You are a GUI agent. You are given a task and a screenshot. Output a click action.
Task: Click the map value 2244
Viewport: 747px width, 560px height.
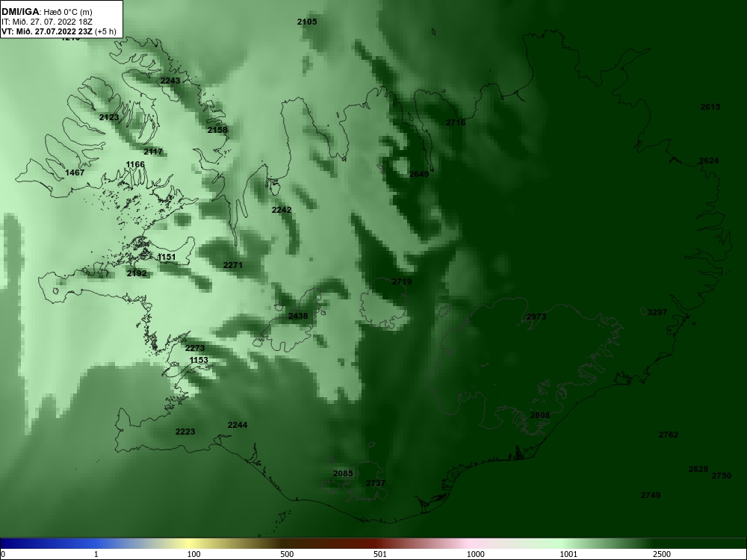[238, 426]
